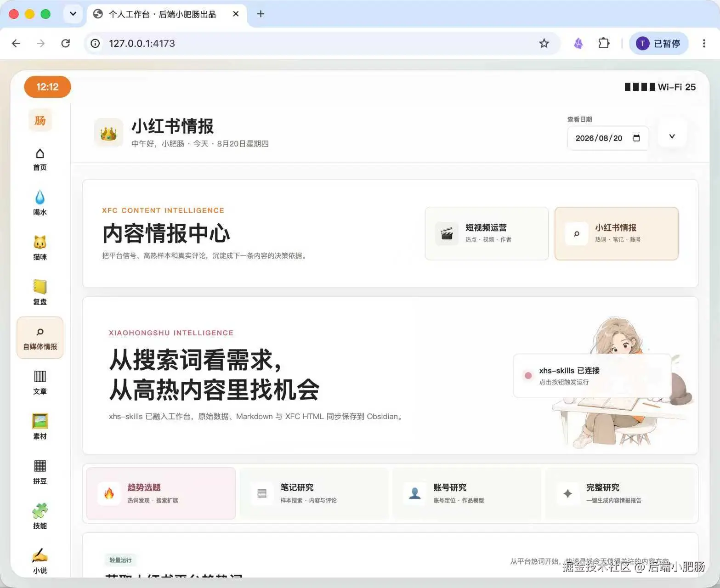Open the browser three-dot menu
This screenshot has height=588, width=720.
tap(704, 43)
